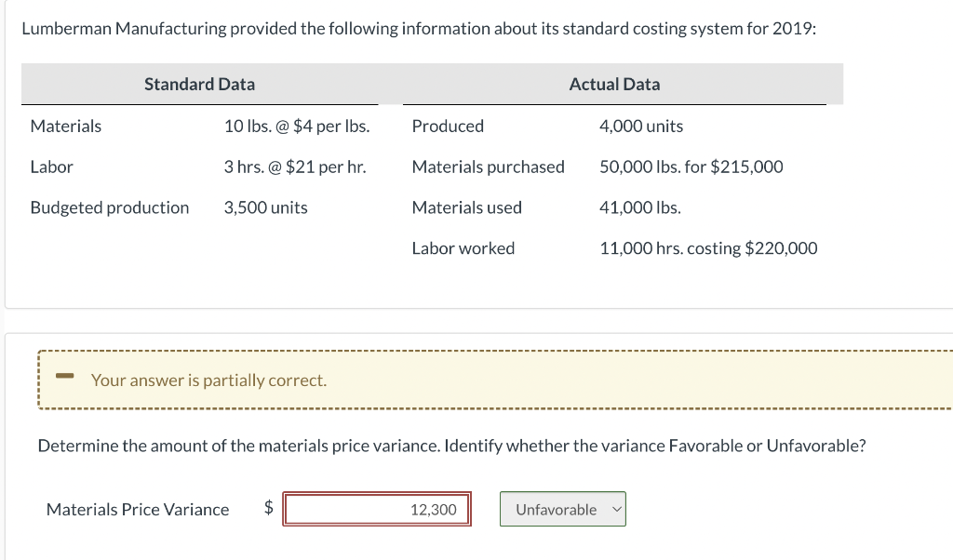Image resolution: width=953 pixels, height=560 pixels.
Task: Click the 'Produced' row label
Action: [448, 126]
